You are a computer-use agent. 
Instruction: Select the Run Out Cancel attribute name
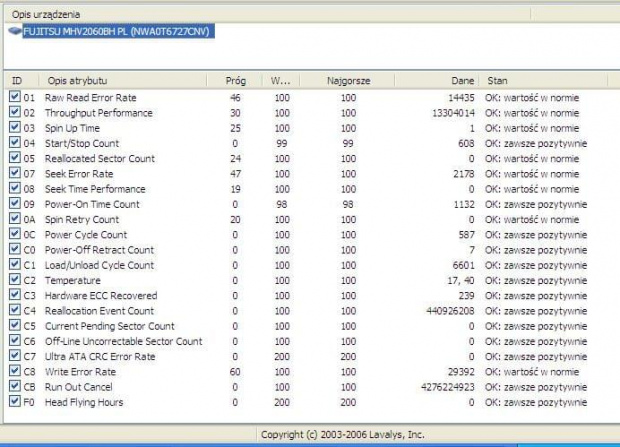[x=78, y=387]
